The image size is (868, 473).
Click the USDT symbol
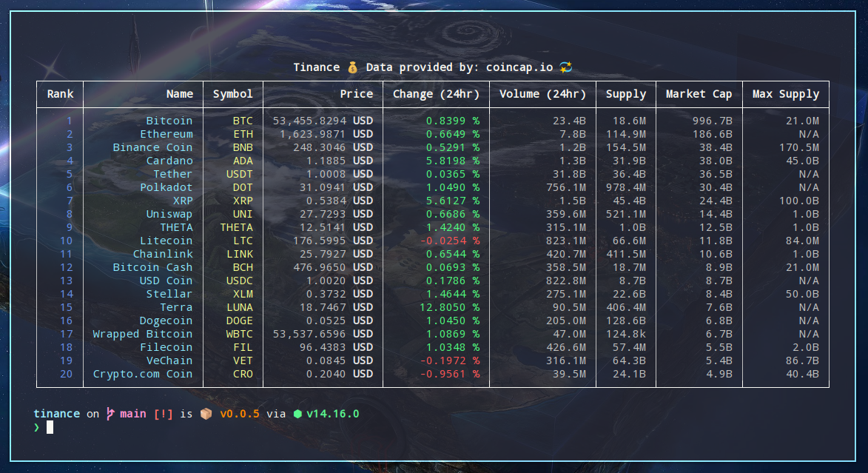240,174
